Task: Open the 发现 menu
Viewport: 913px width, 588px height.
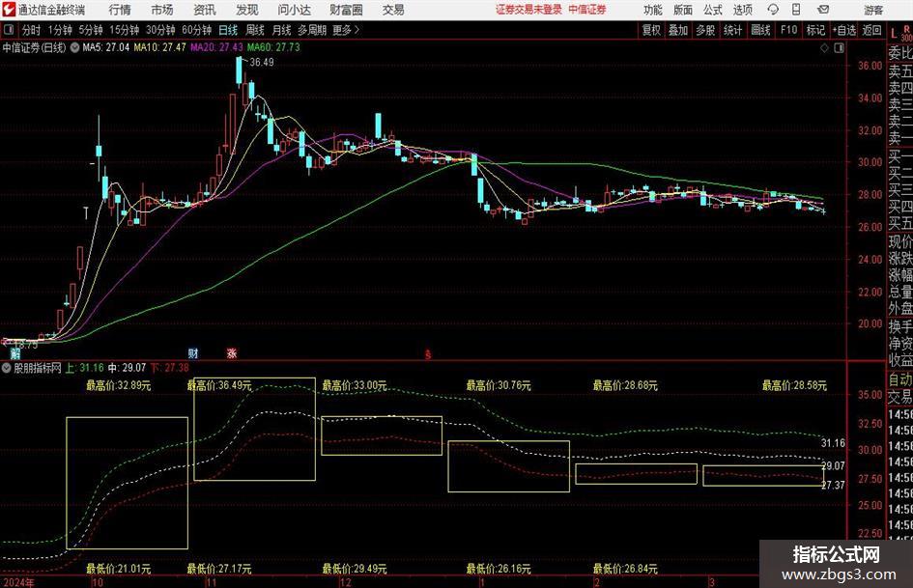Action: (247, 10)
